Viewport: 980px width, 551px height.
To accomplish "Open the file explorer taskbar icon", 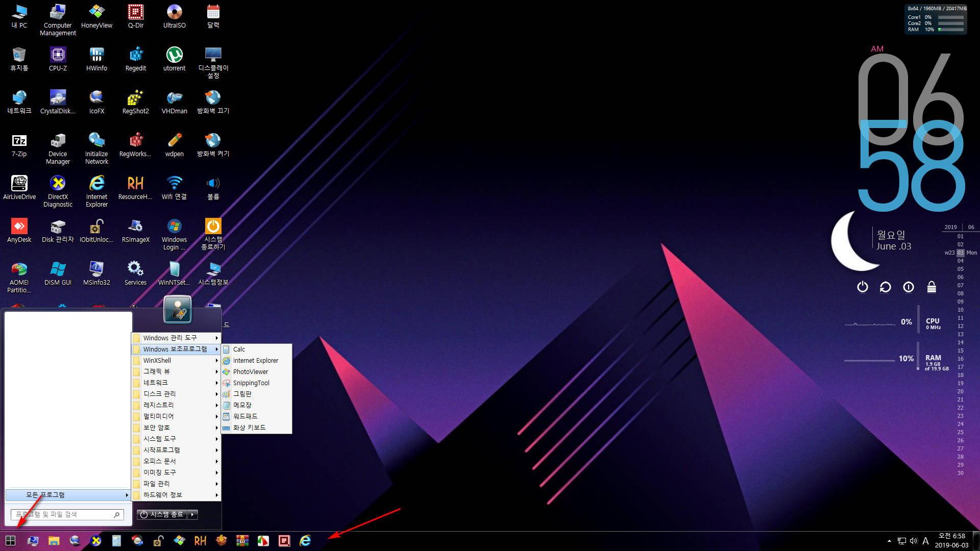I will 54,541.
